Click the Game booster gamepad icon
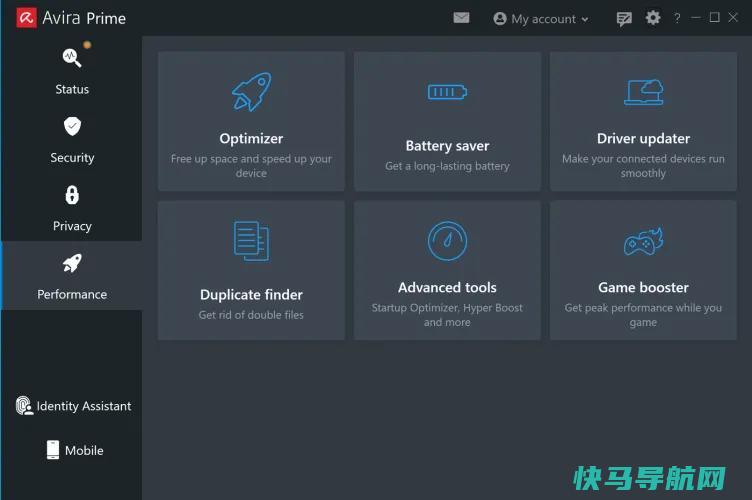The height and width of the screenshot is (500, 752). (644, 241)
